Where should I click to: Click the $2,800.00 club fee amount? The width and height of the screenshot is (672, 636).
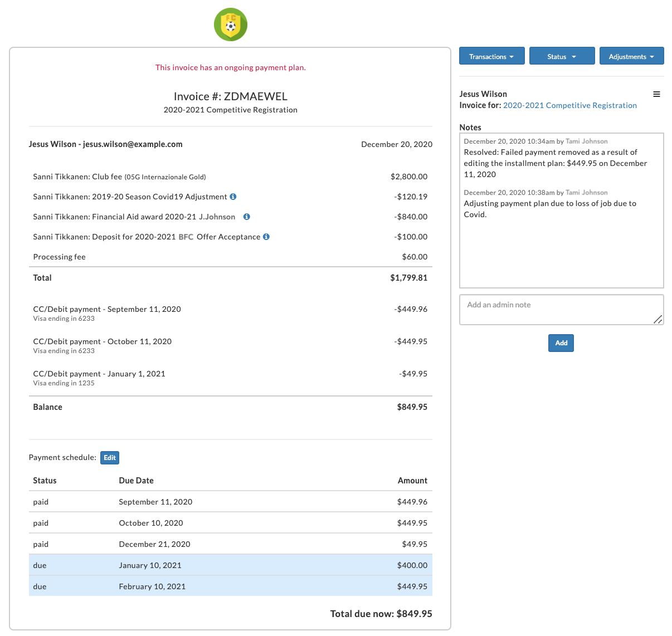(409, 177)
